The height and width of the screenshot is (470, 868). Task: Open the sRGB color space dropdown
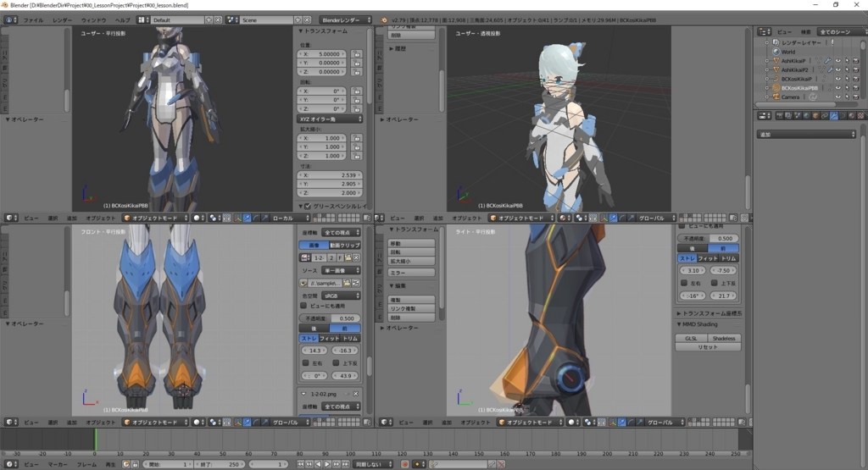coord(341,296)
